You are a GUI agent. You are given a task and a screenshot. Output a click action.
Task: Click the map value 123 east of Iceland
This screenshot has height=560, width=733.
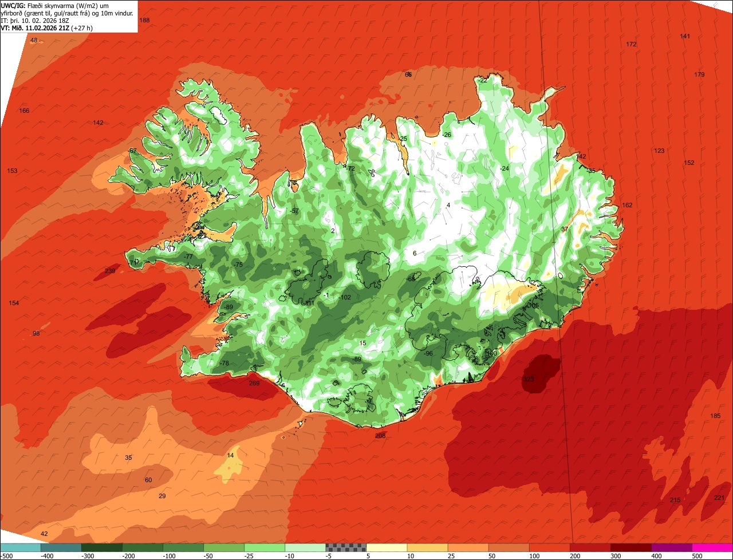(659, 151)
